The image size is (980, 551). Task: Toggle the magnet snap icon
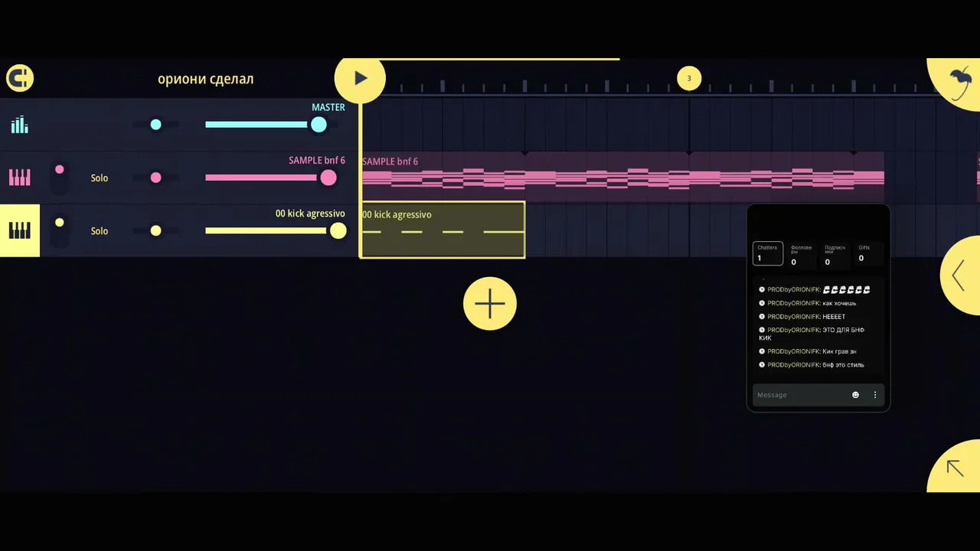pyautogui.click(x=20, y=78)
